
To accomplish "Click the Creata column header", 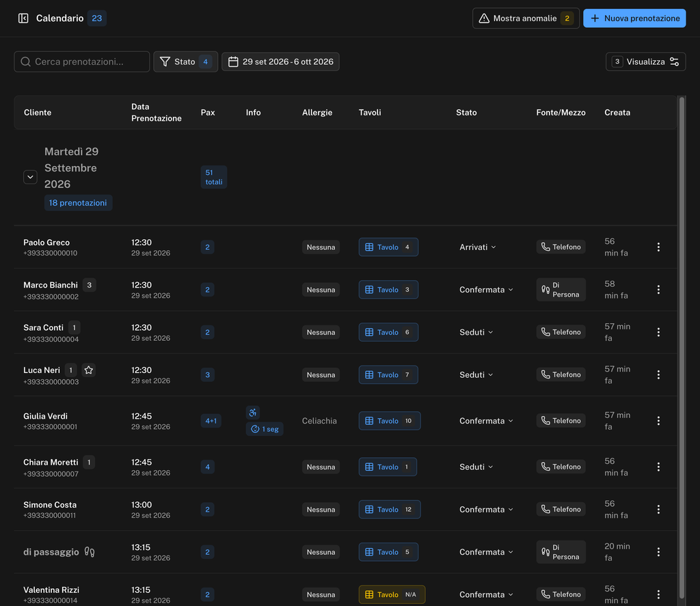I will click(x=617, y=113).
